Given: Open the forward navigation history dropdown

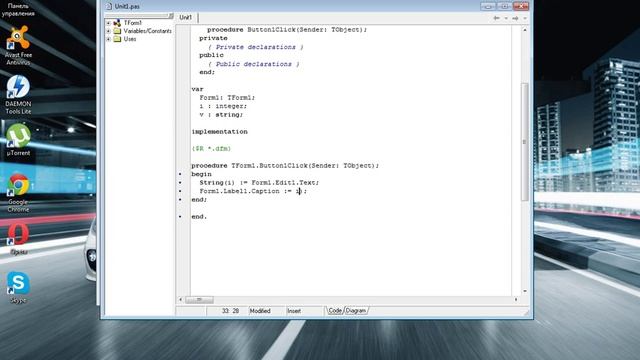Looking at the screenshot, I should click(x=525, y=18).
